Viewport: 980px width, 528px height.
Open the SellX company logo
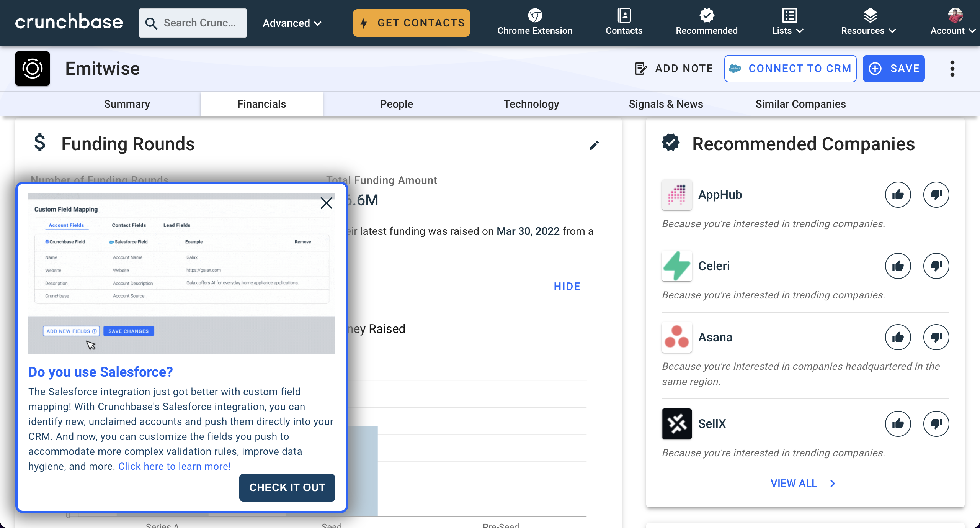(x=677, y=424)
